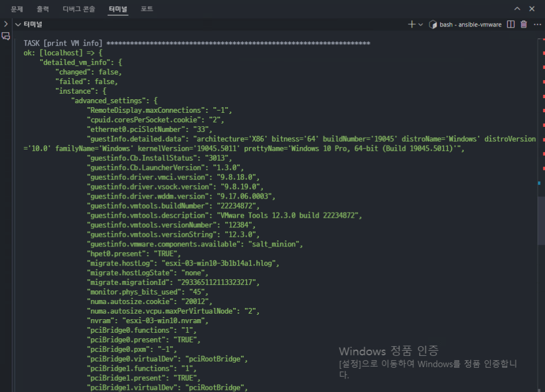Select the 터미널 tab
Viewport: 545px width, 392px height.
[118, 9]
